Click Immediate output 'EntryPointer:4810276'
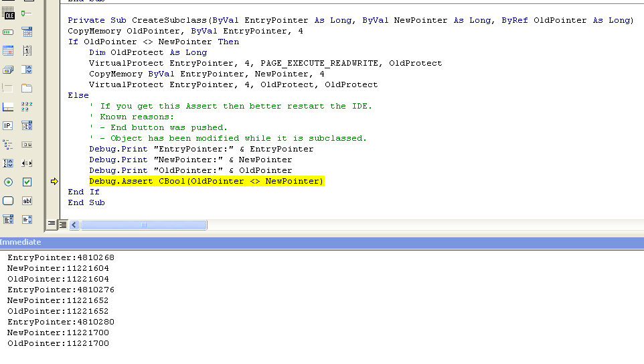 click(x=61, y=290)
